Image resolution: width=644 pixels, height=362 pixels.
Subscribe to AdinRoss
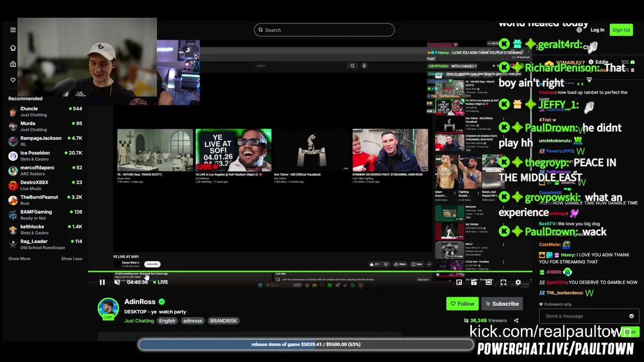click(502, 304)
